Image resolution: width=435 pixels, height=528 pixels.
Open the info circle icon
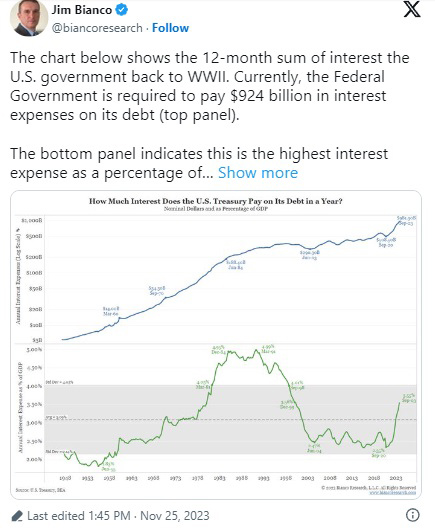(413, 515)
